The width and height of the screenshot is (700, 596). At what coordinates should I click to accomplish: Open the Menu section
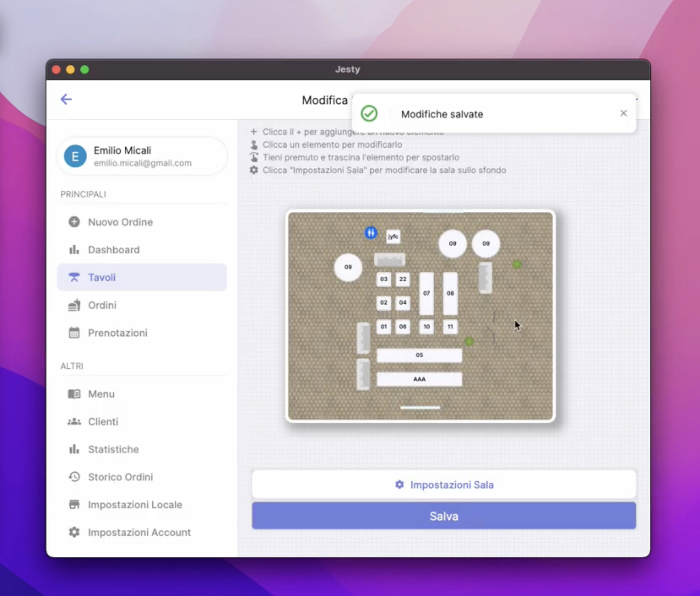pos(101,394)
